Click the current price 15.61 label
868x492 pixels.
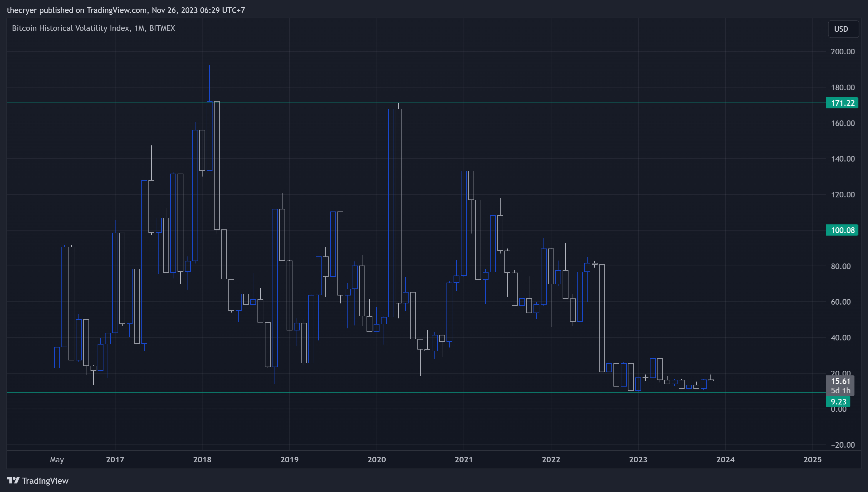pyautogui.click(x=840, y=381)
